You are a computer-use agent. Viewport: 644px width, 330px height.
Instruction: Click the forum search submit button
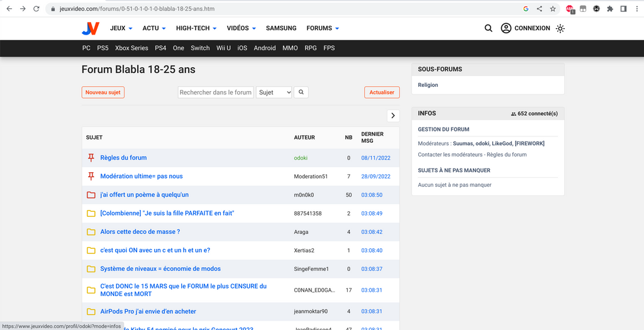301,92
